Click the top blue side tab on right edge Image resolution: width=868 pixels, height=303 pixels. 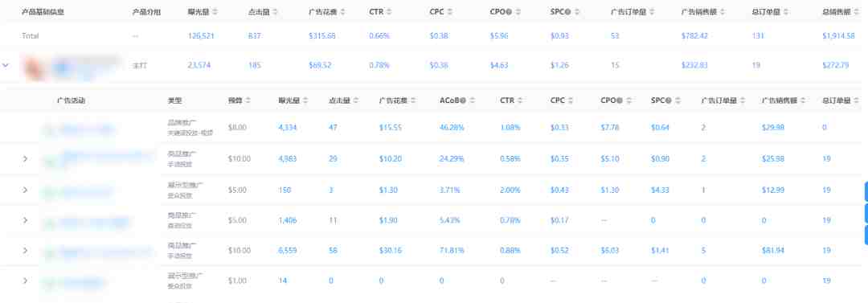(866, 191)
